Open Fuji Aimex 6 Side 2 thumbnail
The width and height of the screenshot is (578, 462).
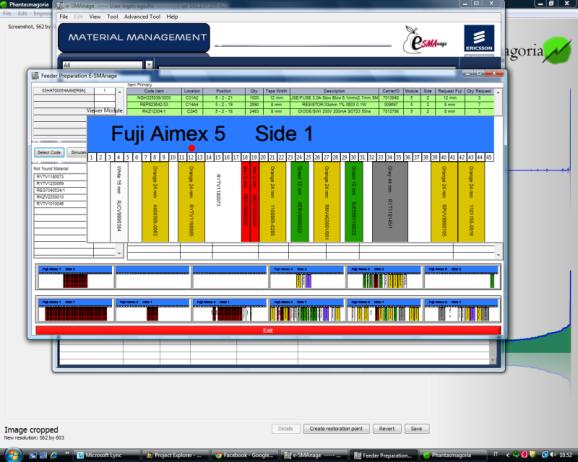coord(462,277)
